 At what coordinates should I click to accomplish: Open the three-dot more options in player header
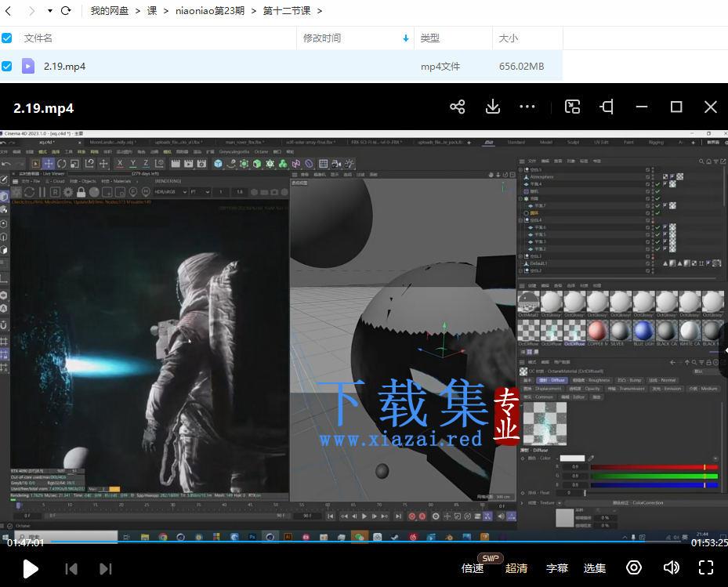click(x=527, y=107)
